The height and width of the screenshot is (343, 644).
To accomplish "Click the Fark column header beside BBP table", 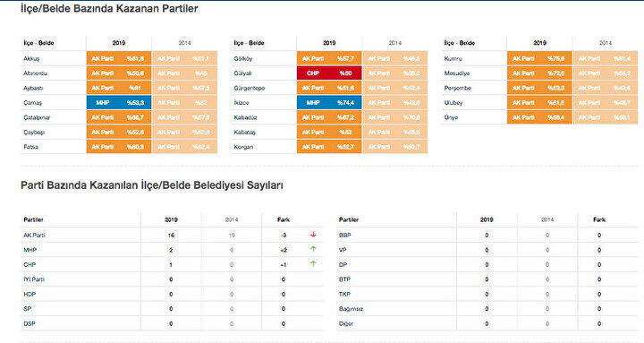I will [x=599, y=219].
